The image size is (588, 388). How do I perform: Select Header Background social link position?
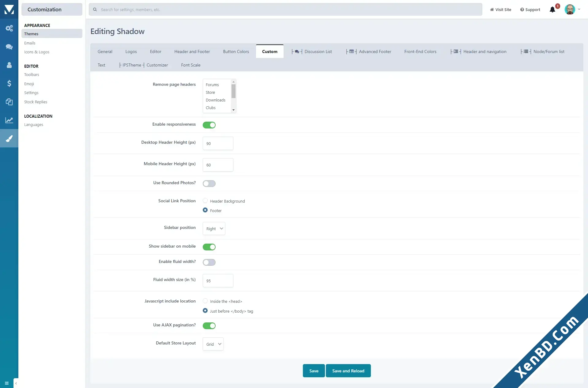[205, 201]
